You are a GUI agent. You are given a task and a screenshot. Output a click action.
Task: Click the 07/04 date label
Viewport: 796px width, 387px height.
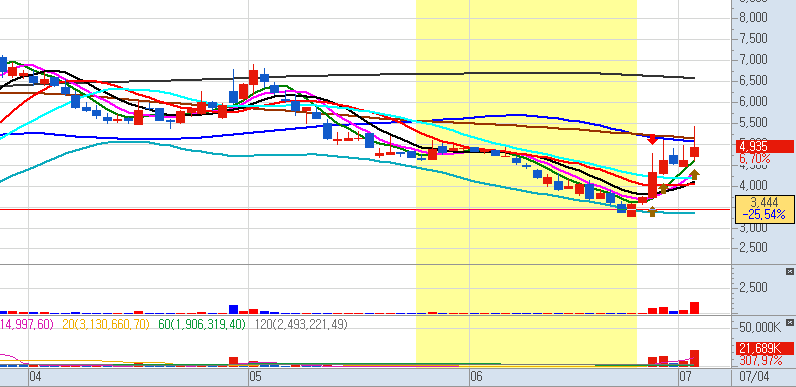(754, 377)
